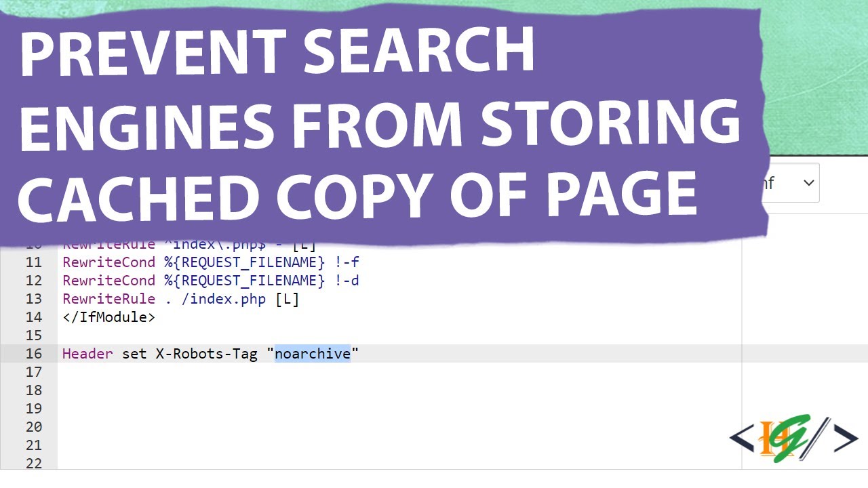Screen dimensions: 868x488
Task: Select line number 19 in the gutter
Action: (34, 409)
